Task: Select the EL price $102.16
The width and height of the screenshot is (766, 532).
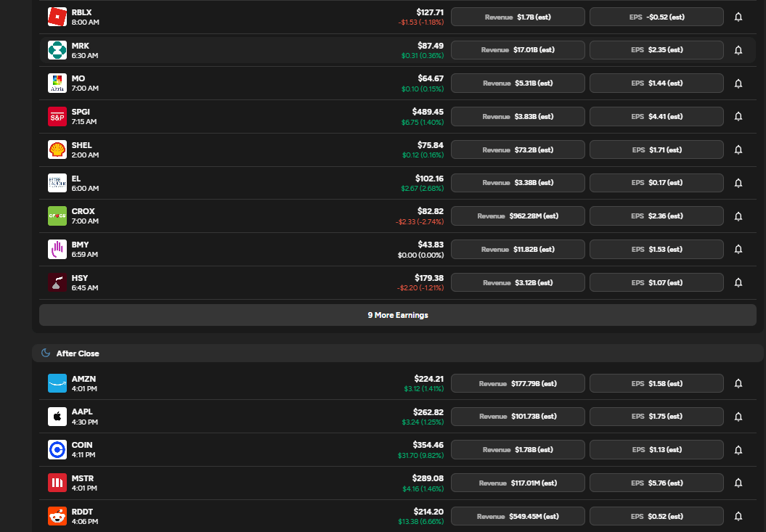Action: pos(429,179)
